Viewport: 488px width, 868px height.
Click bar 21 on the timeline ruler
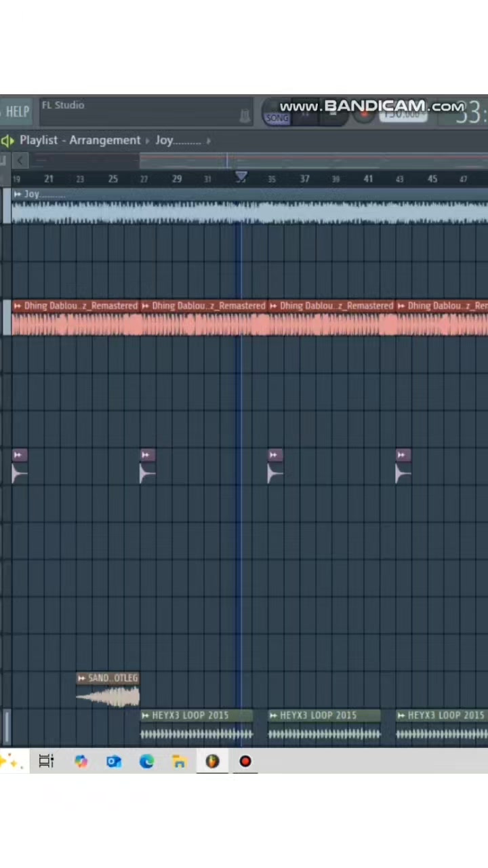(48, 179)
